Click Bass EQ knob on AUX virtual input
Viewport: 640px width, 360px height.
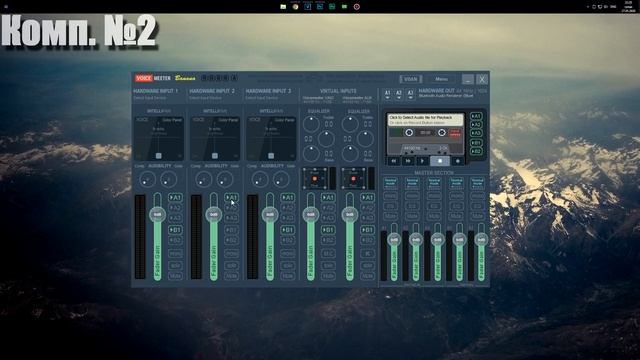point(350,154)
